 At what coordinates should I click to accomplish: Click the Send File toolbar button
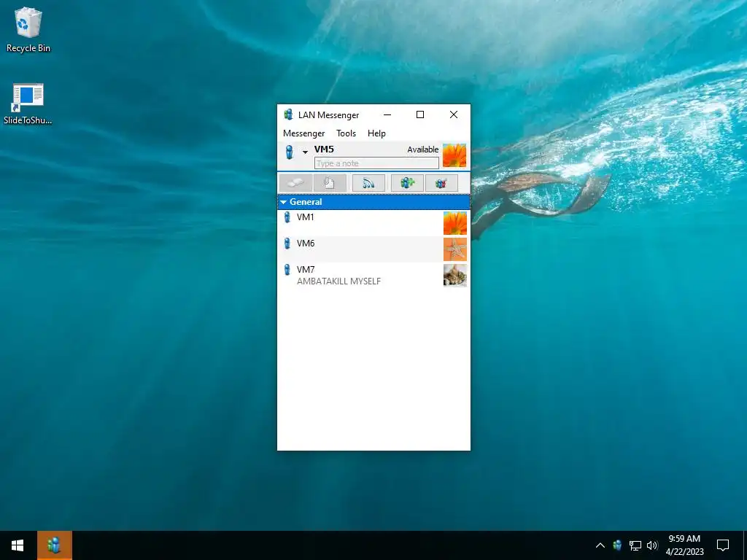point(330,183)
